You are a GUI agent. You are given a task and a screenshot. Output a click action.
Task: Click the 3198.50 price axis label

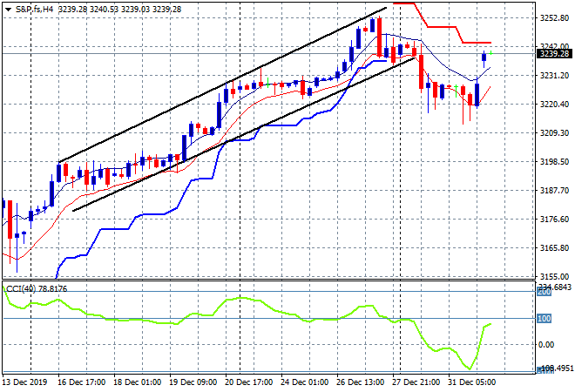coord(554,162)
